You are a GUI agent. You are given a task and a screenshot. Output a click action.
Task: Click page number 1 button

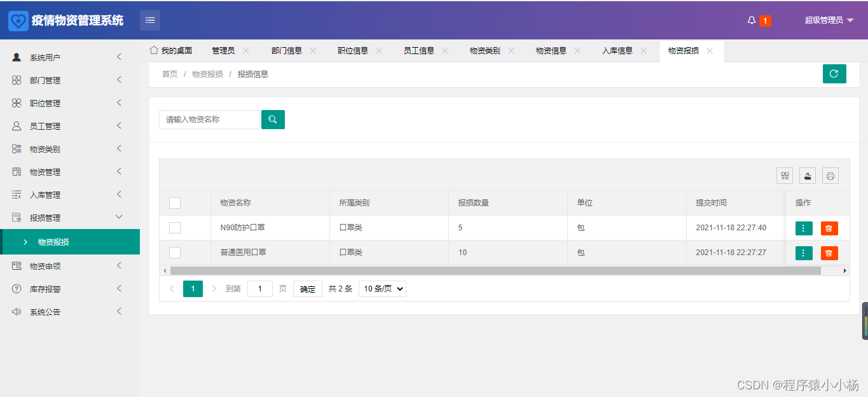[x=193, y=289]
